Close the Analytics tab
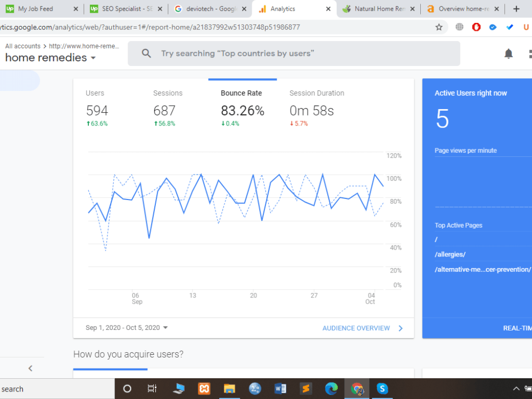 click(328, 9)
